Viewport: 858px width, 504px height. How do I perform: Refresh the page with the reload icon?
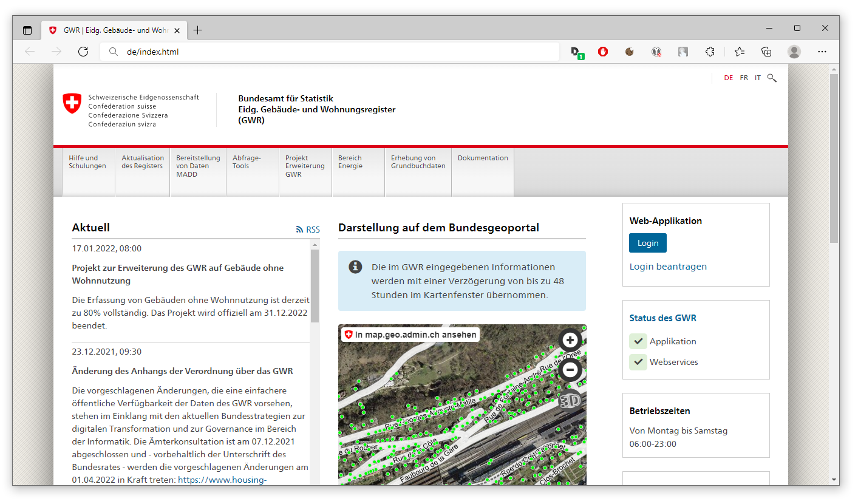click(83, 52)
